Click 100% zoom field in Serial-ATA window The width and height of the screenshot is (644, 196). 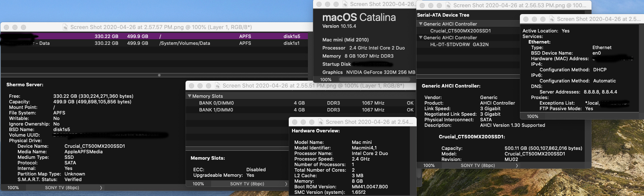tap(429, 165)
